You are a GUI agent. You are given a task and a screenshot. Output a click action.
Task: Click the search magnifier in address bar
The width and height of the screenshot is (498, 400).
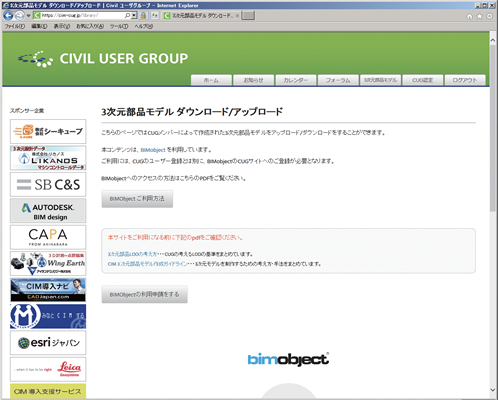[x=127, y=15]
